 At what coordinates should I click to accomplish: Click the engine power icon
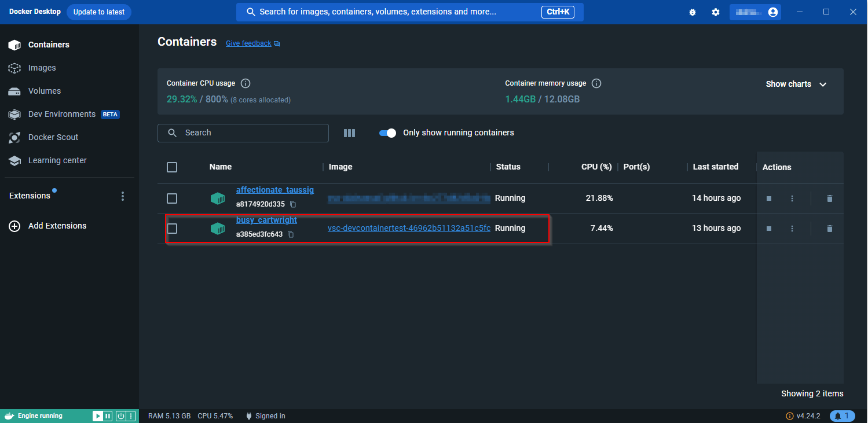point(121,416)
